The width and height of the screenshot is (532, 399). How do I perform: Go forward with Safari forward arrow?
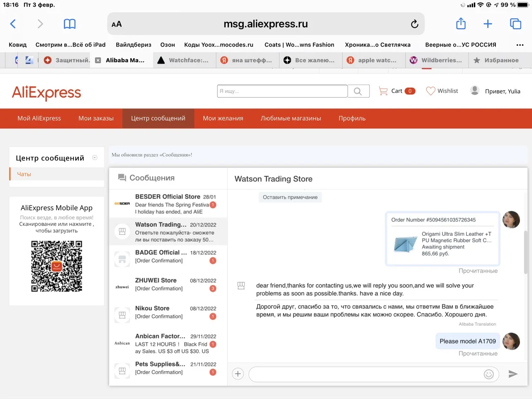(40, 24)
